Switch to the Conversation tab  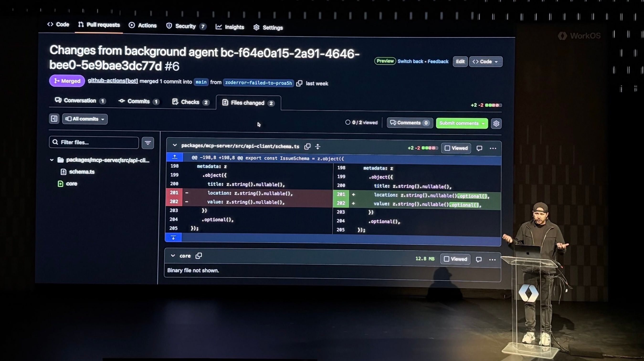pos(80,100)
